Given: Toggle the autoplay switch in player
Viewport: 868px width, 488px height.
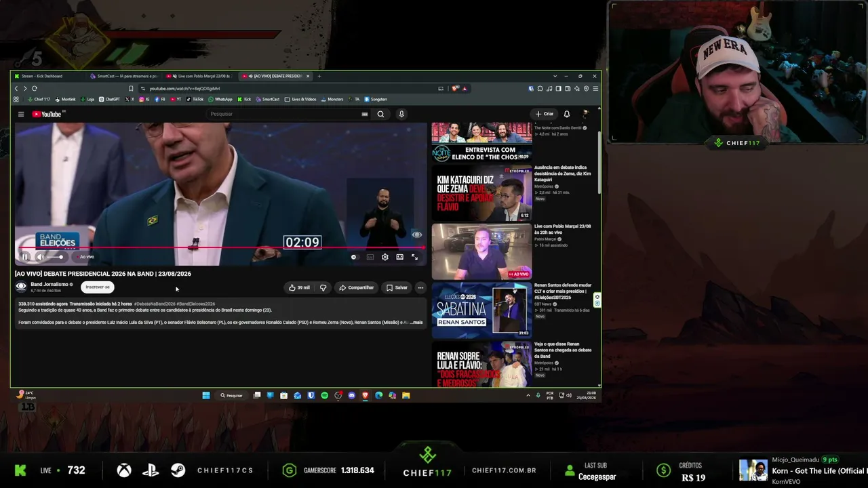Looking at the screenshot, I should 354,257.
